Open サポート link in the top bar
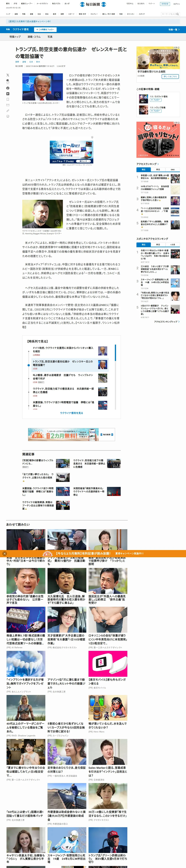This screenshot has height=868, width=186. click(152, 4)
